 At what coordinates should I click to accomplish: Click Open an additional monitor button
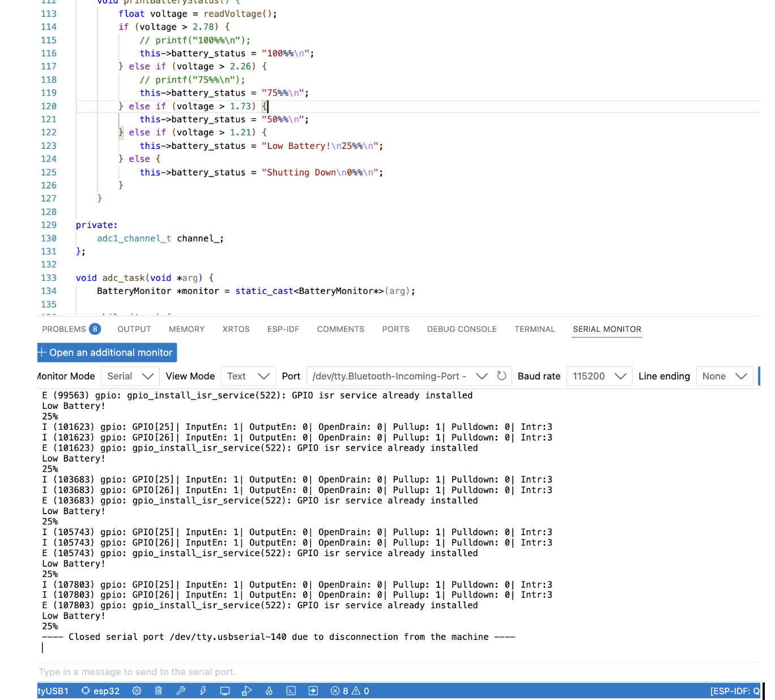click(x=107, y=352)
